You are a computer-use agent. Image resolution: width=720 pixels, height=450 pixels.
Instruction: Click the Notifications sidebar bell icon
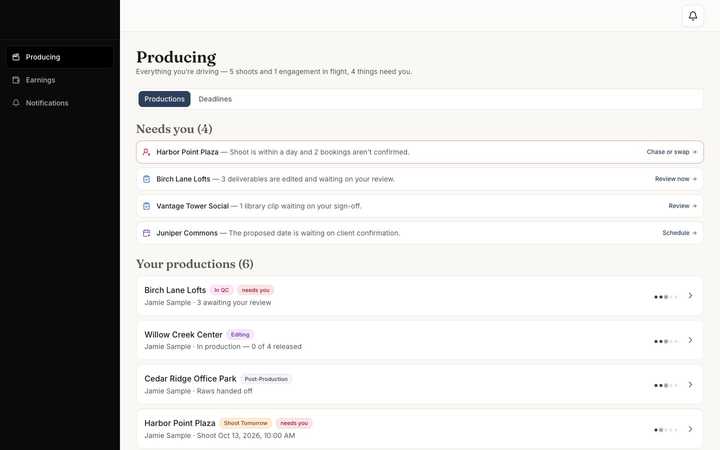tap(16, 103)
